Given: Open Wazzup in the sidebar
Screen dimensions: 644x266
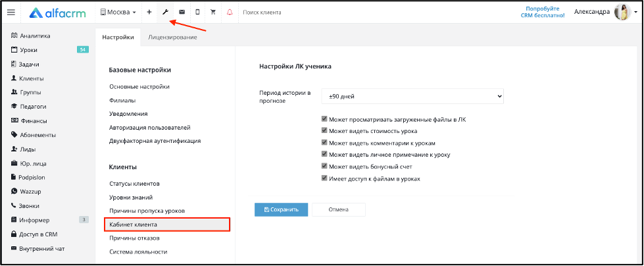Looking at the screenshot, I should (30, 192).
